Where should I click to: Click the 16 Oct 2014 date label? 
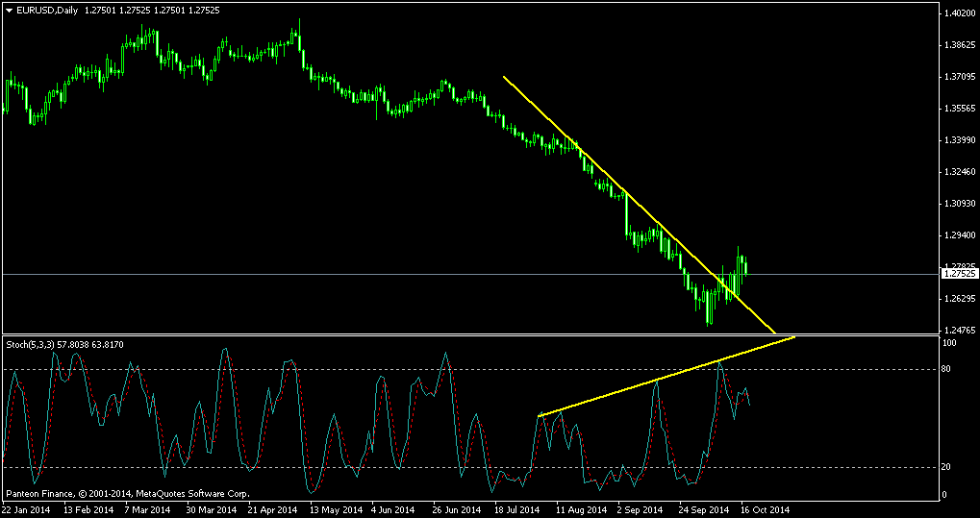pos(766,509)
